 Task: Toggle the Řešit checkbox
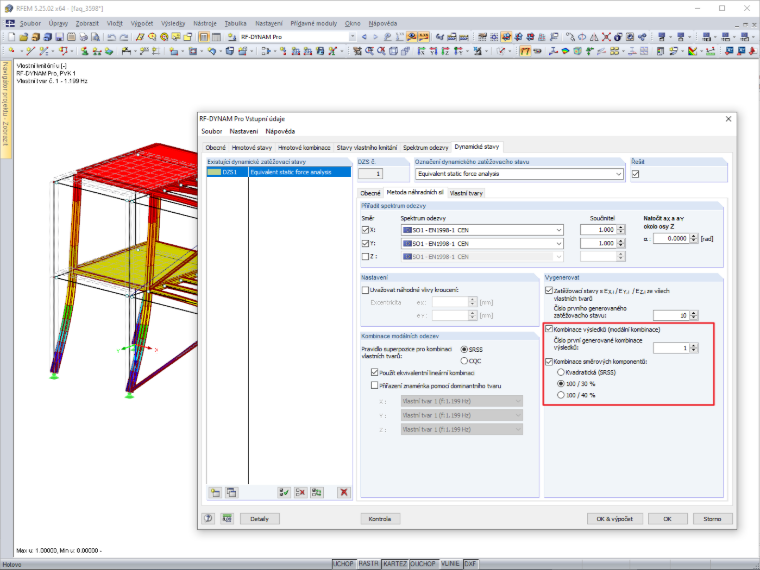pos(635,174)
